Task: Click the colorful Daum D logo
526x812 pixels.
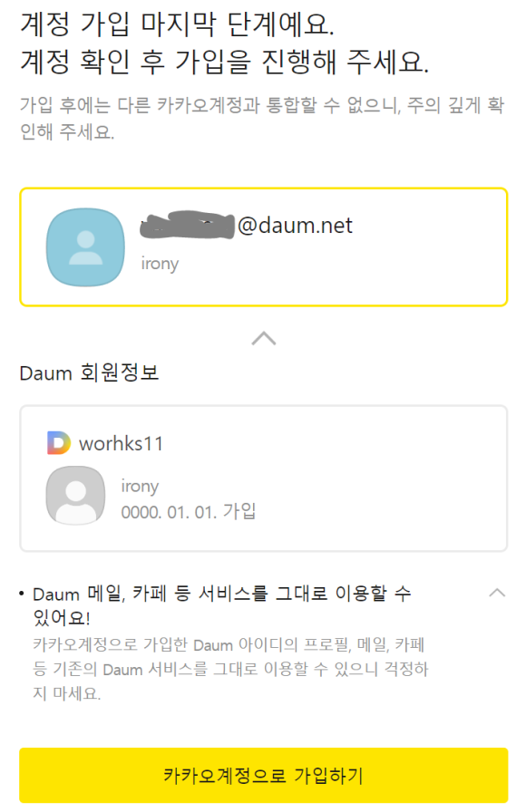Action: point(59,443)
